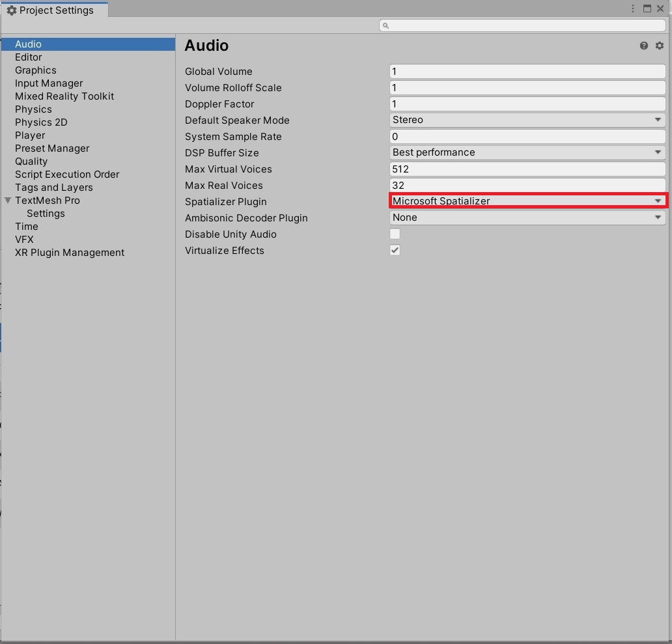Click the Volume Rolloff Scale field
The image size is (672, 644).
pyautogui.click(x=527, y=87)
